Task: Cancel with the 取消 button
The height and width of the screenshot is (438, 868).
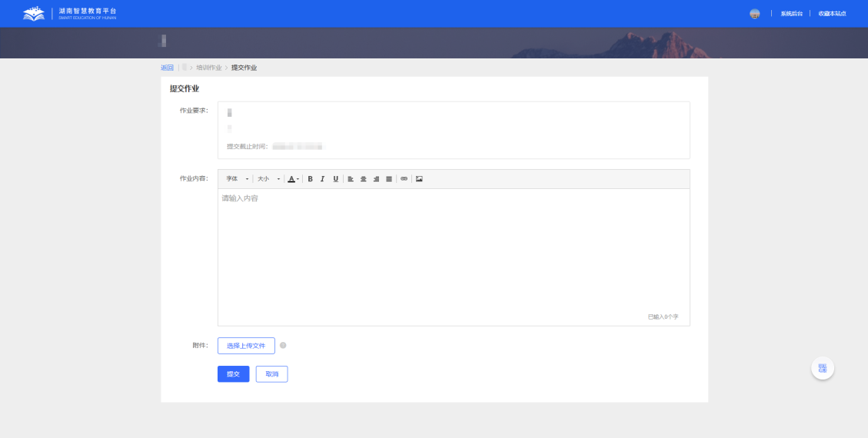Action: [272, 374]
